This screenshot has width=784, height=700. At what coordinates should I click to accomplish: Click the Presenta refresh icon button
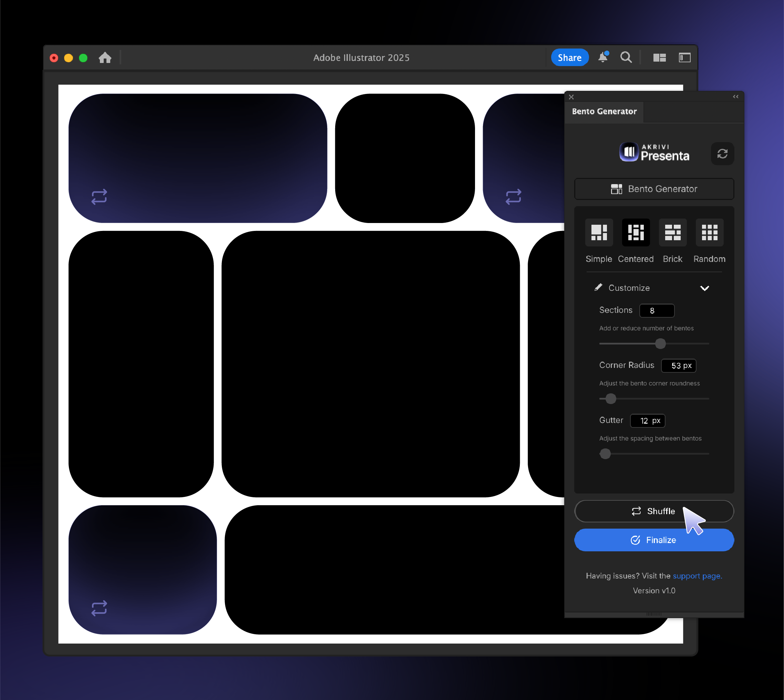click(x=722, y=154)
